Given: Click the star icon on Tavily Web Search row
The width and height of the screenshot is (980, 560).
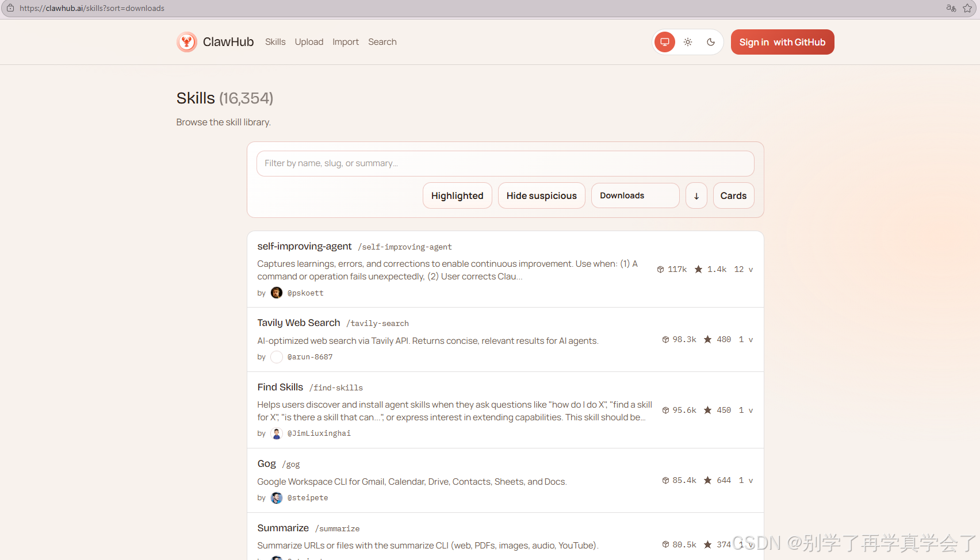Looking at the screenshot, I should 708,339.
